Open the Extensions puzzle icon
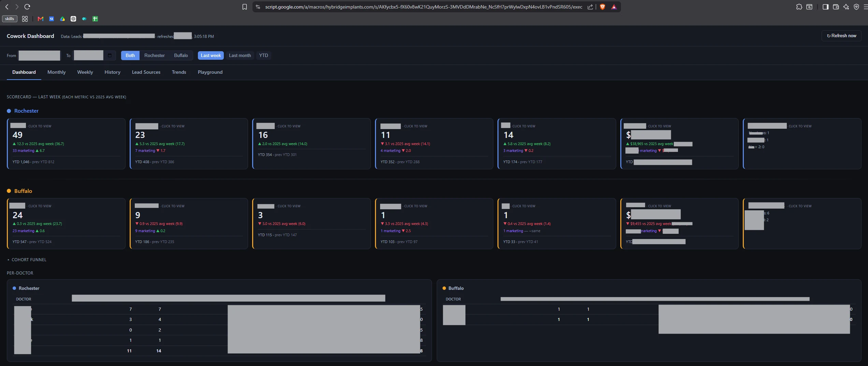 (799, 7)
